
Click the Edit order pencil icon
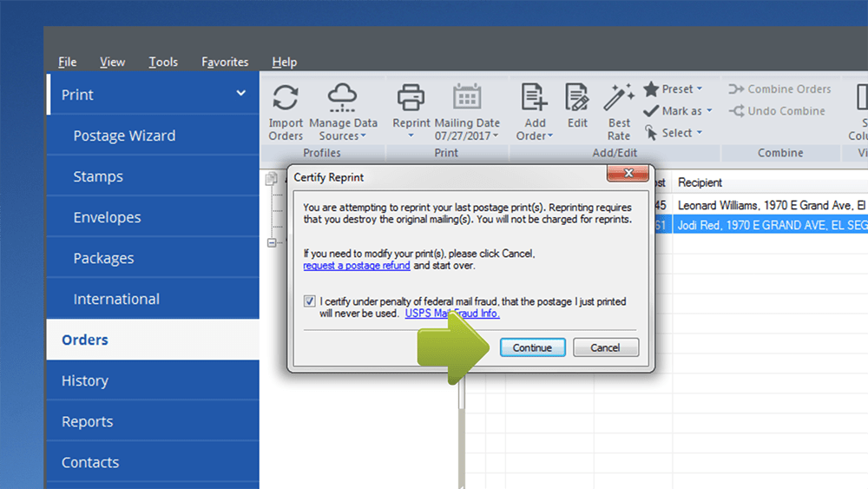577,97
